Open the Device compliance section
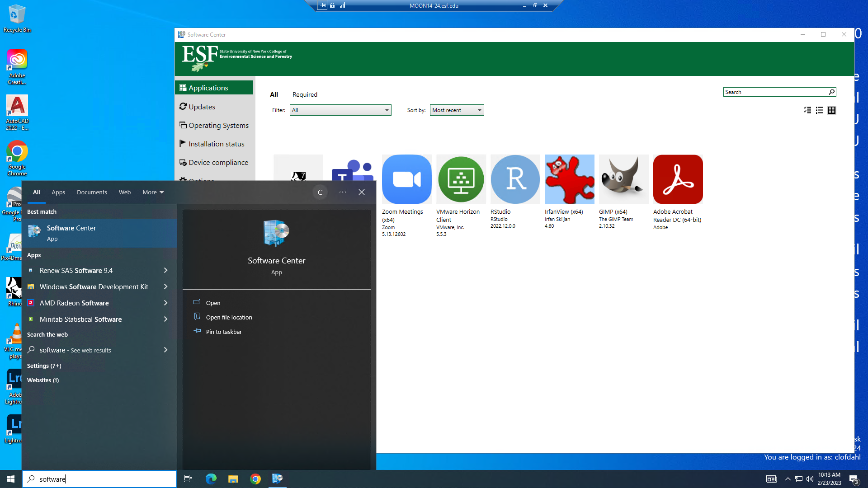The width and height of the screenshot is (868, 488). tap(214, 162)
